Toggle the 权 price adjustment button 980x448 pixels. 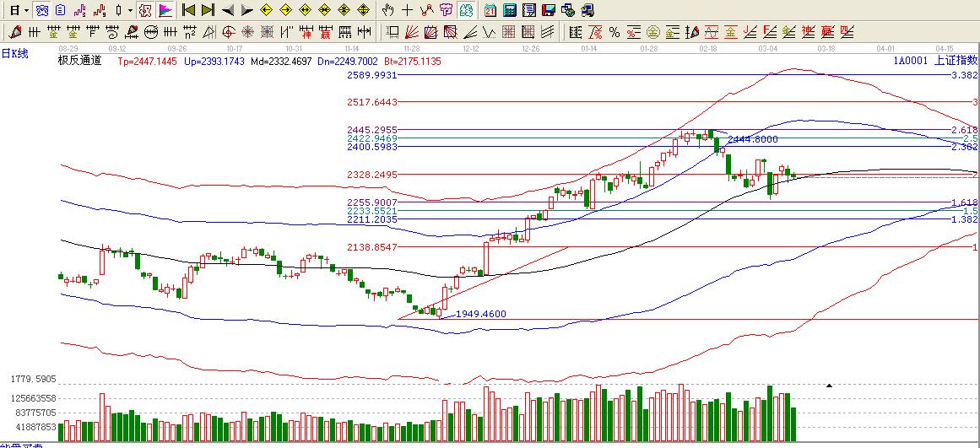tap(145, 10)
